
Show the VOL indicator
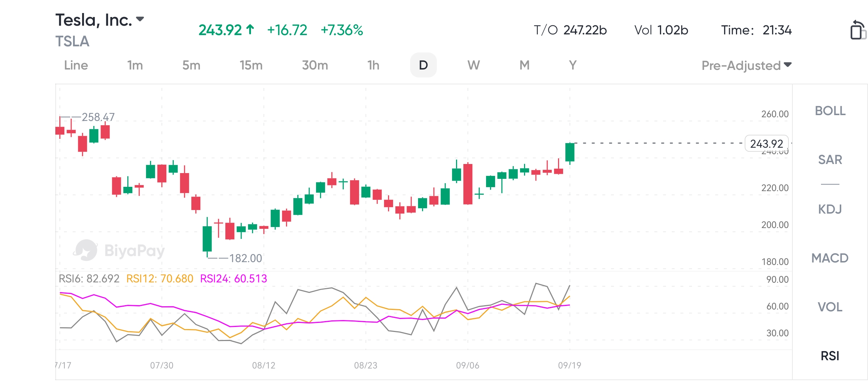point(830,307)
